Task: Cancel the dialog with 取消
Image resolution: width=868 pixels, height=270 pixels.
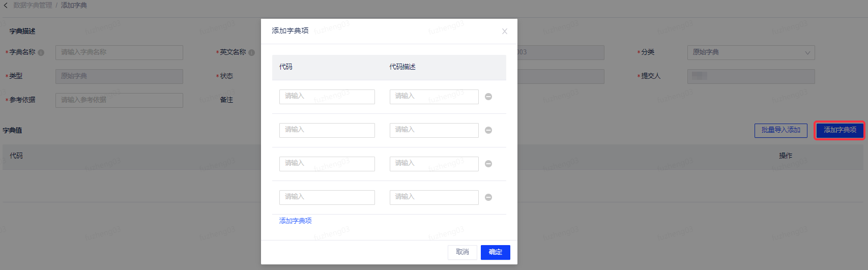Action: (462, 252)
